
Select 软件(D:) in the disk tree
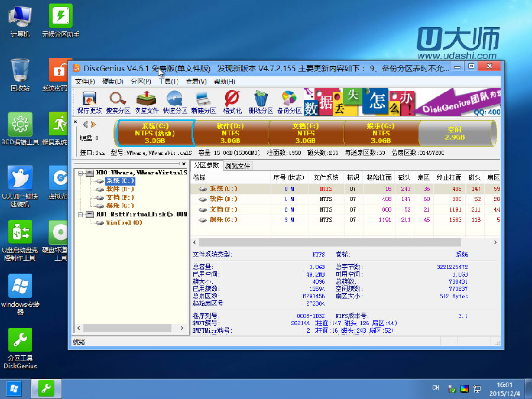pos(120,189)
